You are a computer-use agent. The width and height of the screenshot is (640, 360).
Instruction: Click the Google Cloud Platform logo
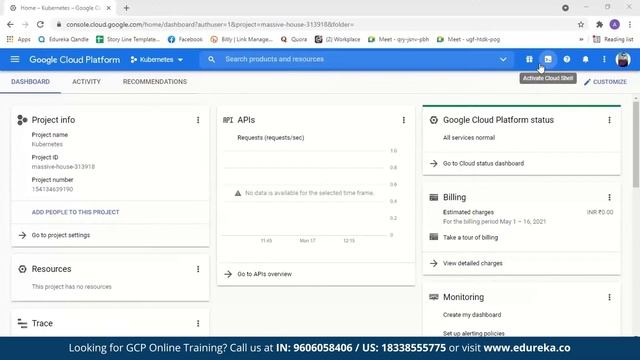point(75,60)
